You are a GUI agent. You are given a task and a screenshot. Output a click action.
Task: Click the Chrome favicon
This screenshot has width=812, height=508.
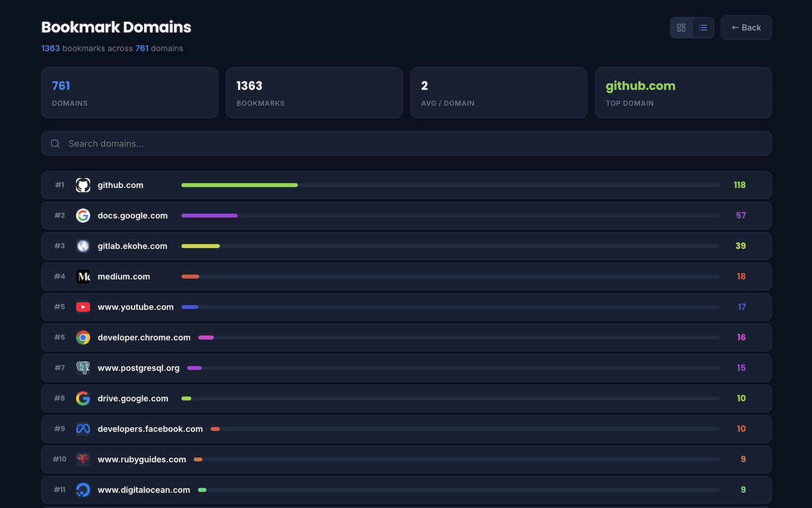click(83, 337)
